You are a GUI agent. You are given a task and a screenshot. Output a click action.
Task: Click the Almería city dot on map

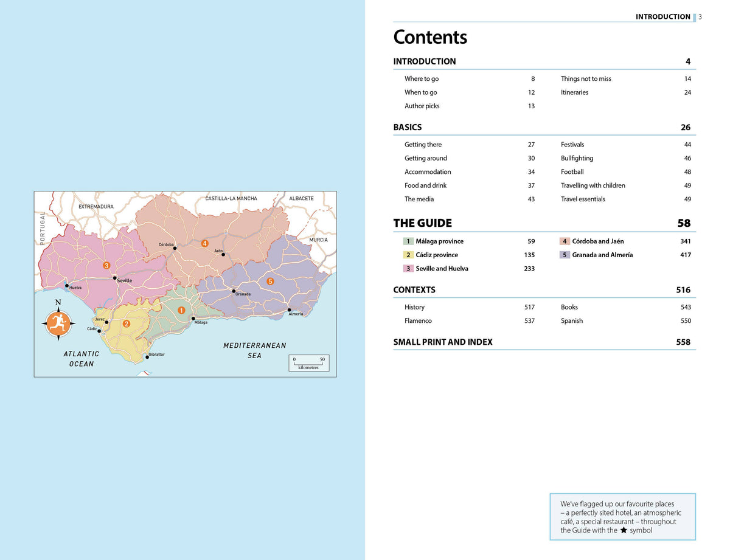coord(289,310)
